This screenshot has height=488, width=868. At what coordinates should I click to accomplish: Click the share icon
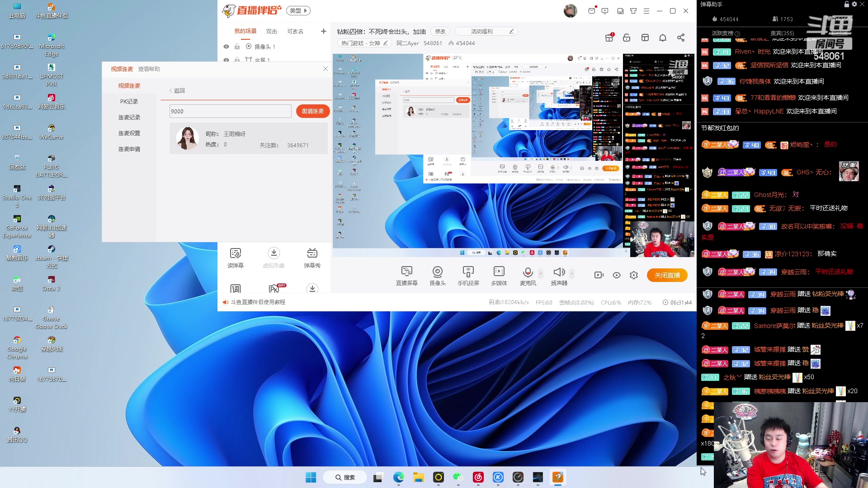tap(681, 38)
